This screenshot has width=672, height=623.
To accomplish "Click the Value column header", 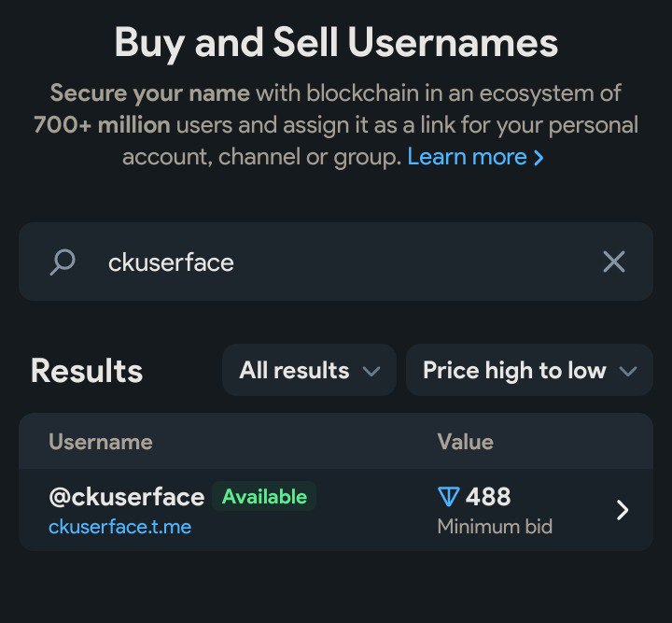I will pos(465,442).
